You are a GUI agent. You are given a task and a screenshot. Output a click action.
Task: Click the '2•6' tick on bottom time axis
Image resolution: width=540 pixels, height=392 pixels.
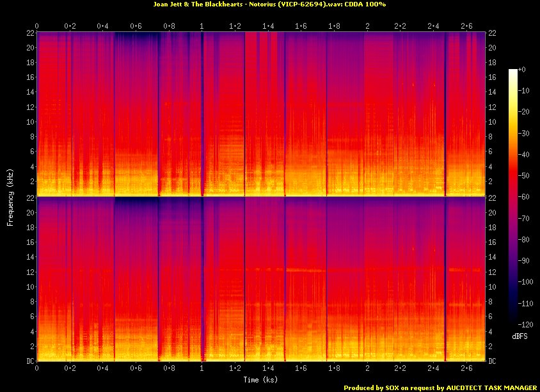tap(466, 369)
